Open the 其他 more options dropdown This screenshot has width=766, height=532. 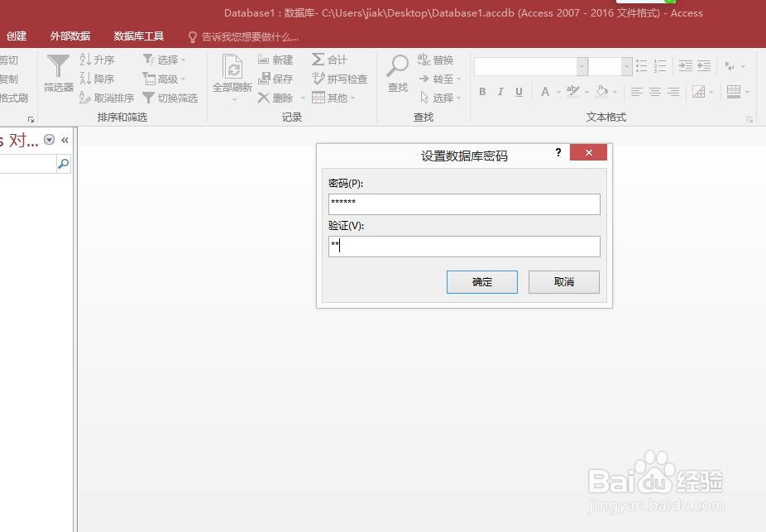(x=333, y=98)
